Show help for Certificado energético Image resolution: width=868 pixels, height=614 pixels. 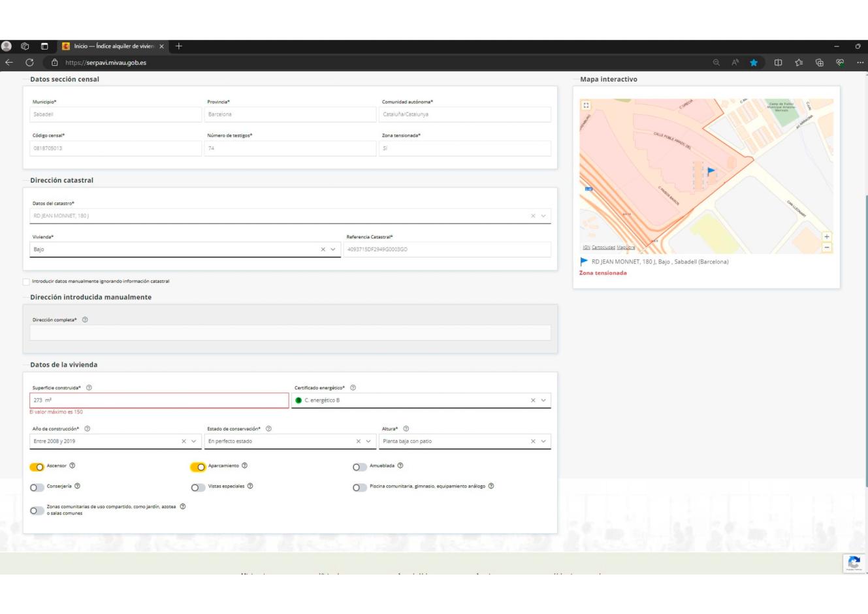[x=353, y=388]
